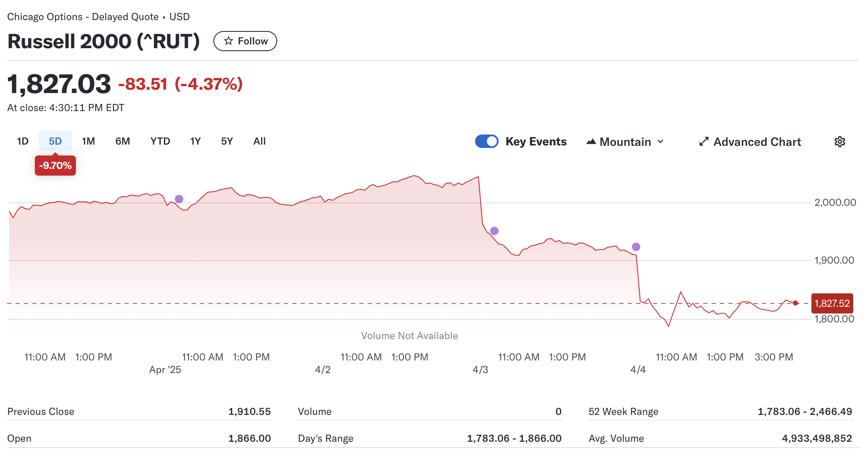This screenshot has width=868, height=456.
Task: Click the expand arrows icon for Advanced Chart
Action: [704, 142]
